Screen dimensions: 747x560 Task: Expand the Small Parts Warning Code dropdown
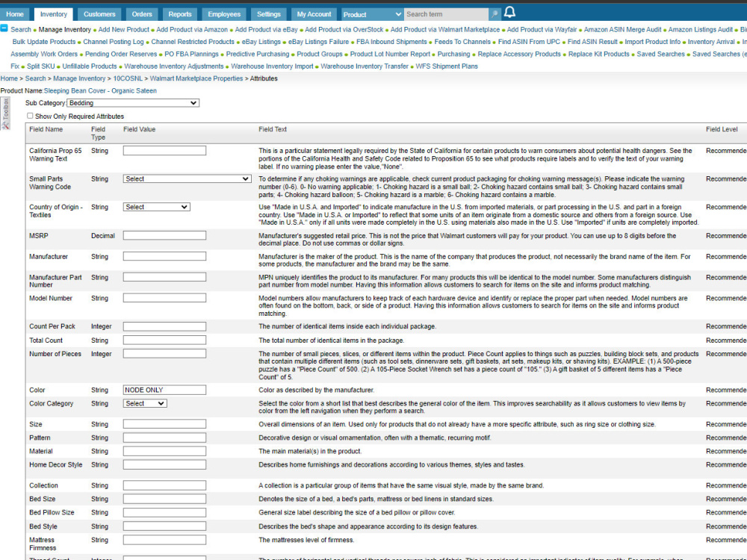pyautogui.click(x=187, y=179)
